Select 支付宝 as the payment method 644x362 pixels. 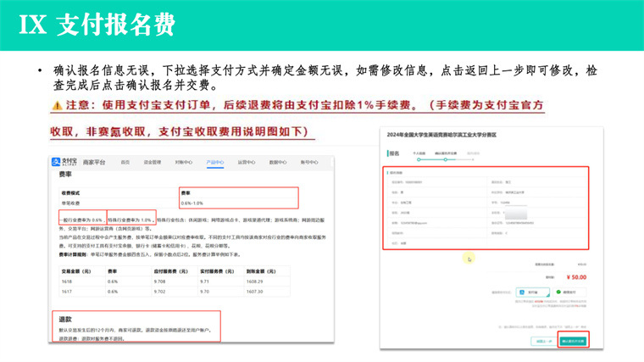click(533, 292)
